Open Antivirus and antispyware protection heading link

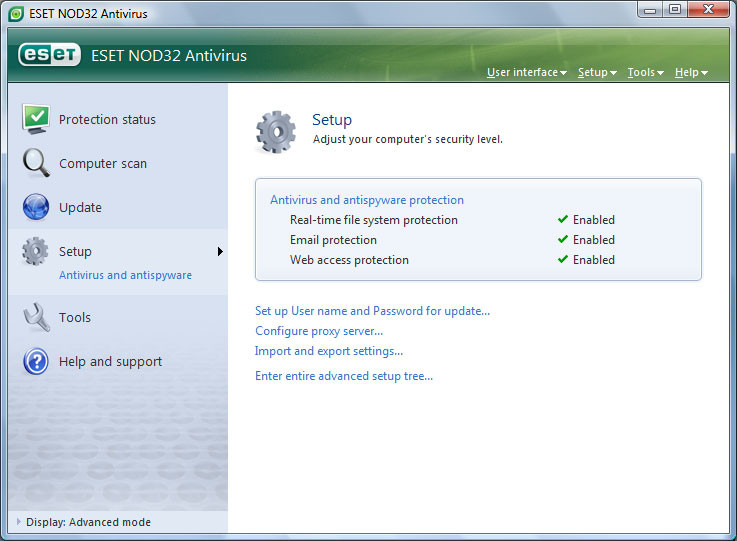367,200
